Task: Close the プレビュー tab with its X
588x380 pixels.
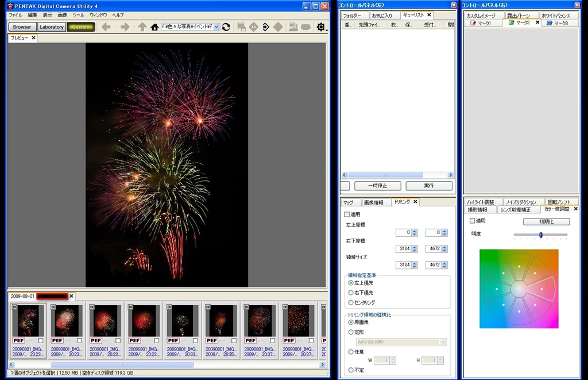Action: (33, 38)
